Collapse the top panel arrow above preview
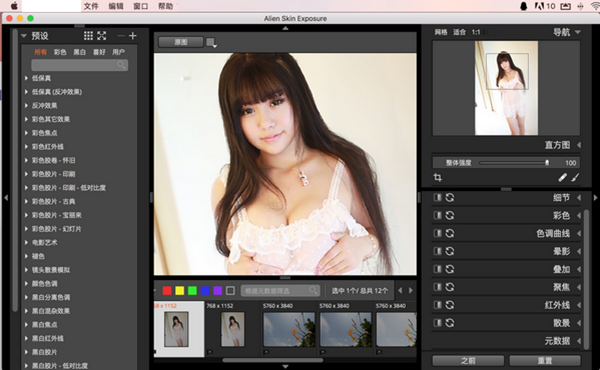 point(285,28)
